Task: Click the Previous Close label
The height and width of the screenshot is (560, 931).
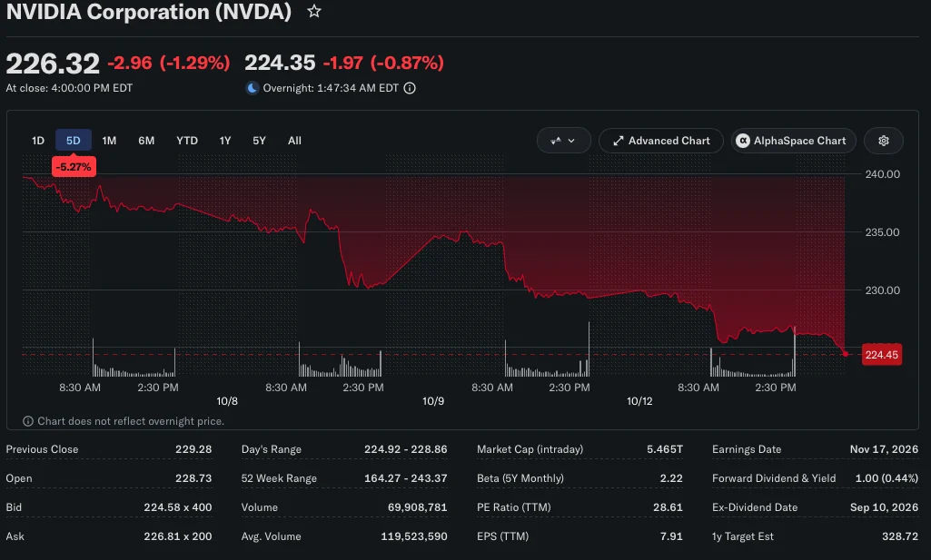Action: click(42, 449)
